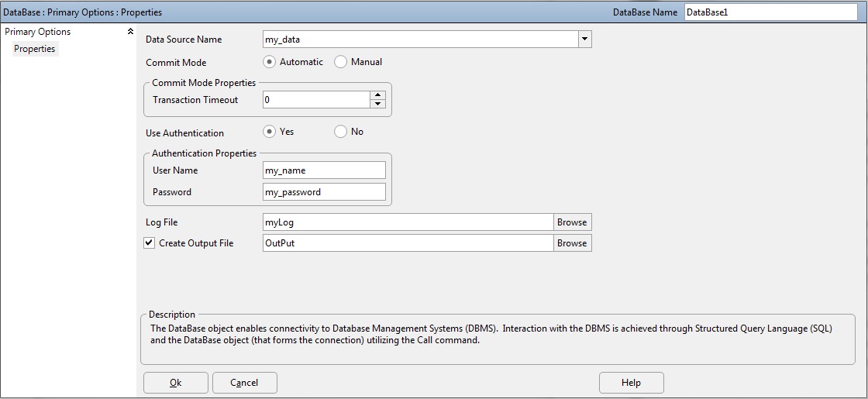Click the Authentication Properties group label
Screen dimensions: 868x399
(205, 153)
